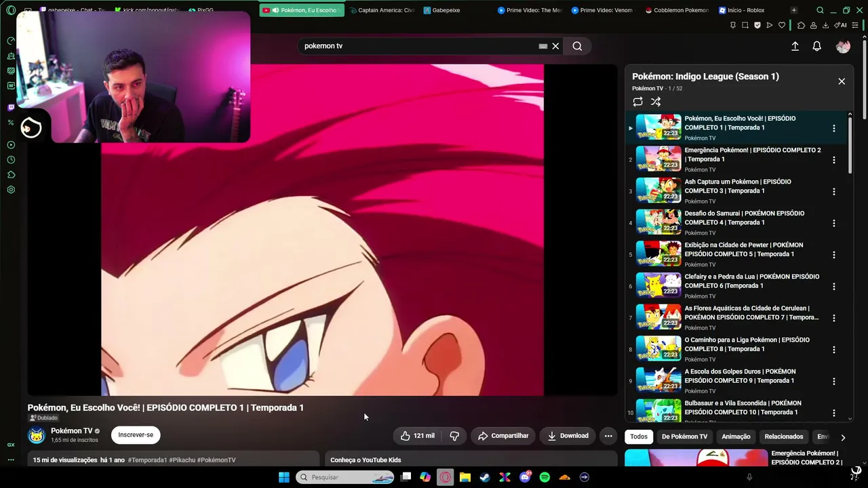The image size is (868, 488).
Task: Open Steam from the taskbar
Action: tap(485, 477)
